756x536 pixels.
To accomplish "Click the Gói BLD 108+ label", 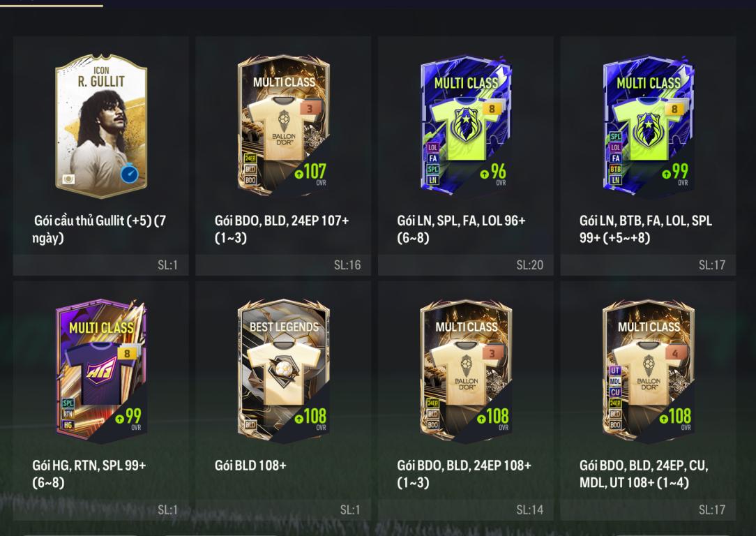I will point(250,466).
